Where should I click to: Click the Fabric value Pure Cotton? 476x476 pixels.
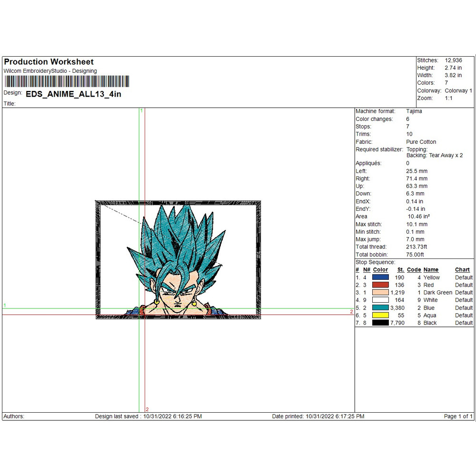(x=421, y=142)
